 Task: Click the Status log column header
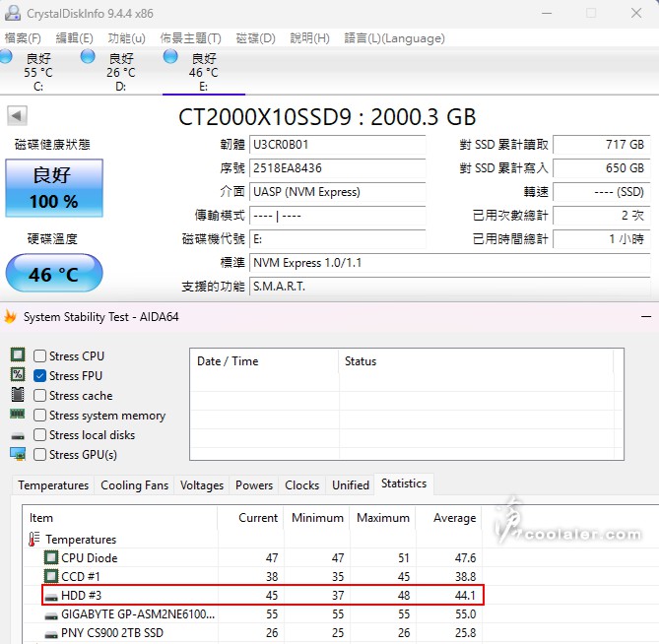pyautogui.click(x=476, y=361)
